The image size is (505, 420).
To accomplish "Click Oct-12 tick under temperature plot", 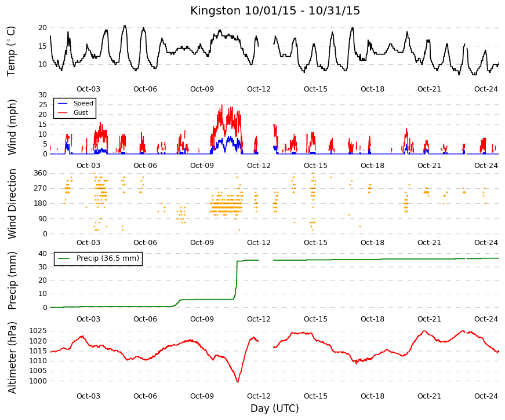I will pyautogui.click(x=259, y=89).
